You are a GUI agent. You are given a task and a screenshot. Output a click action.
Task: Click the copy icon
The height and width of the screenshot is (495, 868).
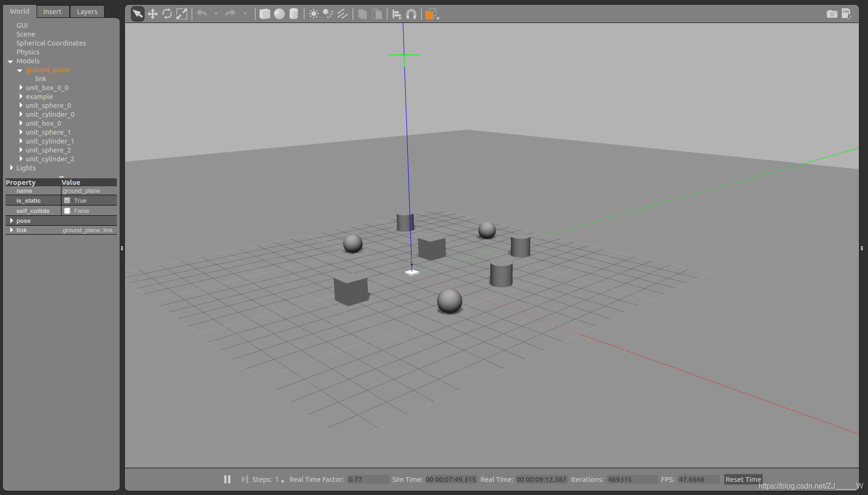click(362, 14)
